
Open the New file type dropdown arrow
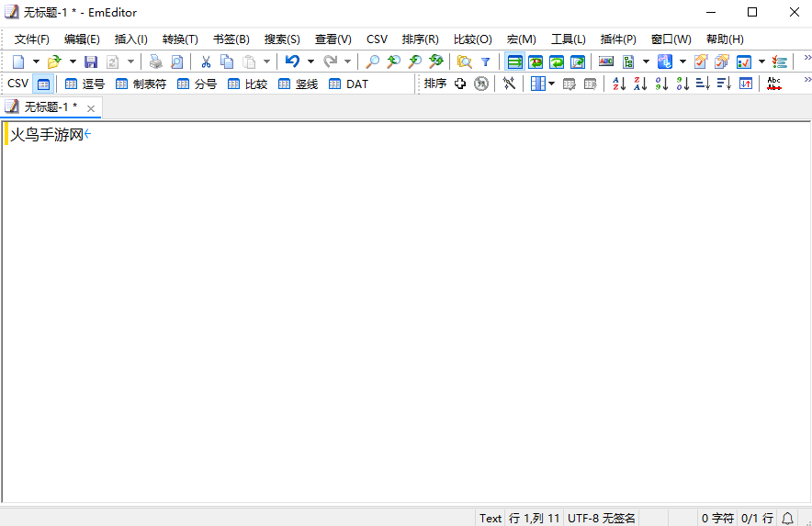coord(36,62)
